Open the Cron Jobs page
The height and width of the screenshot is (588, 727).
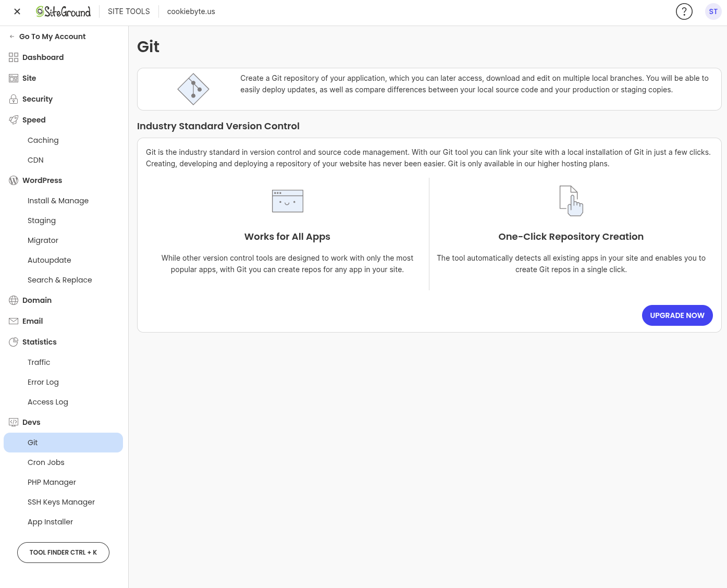46,462
